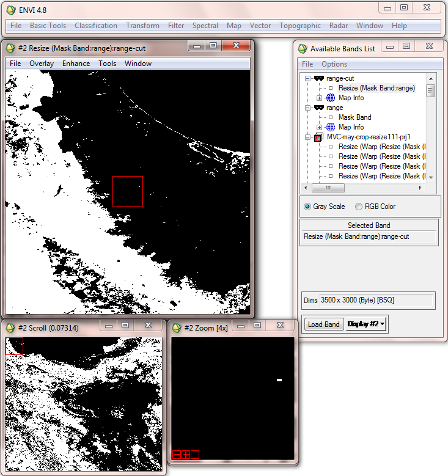Click the globe icon for range Map Info
This screenshot has height=476, width=448.
[331, 127]
